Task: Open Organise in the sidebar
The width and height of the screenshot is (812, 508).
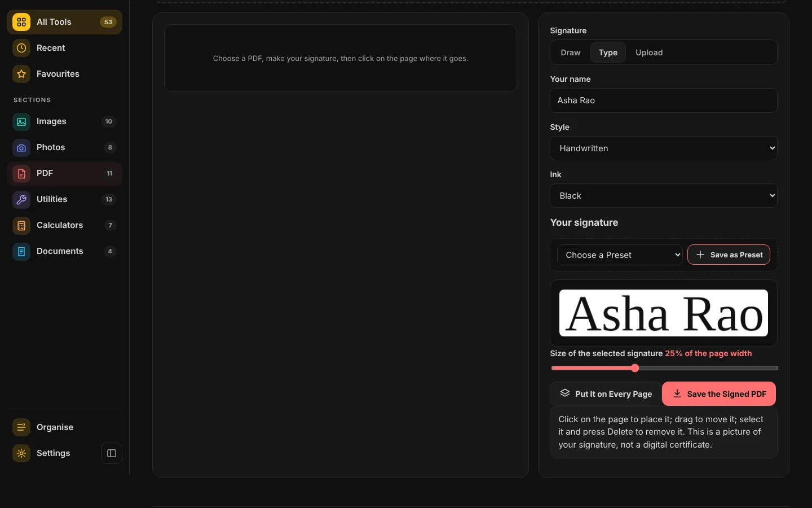Action: [x=64, y=427]
